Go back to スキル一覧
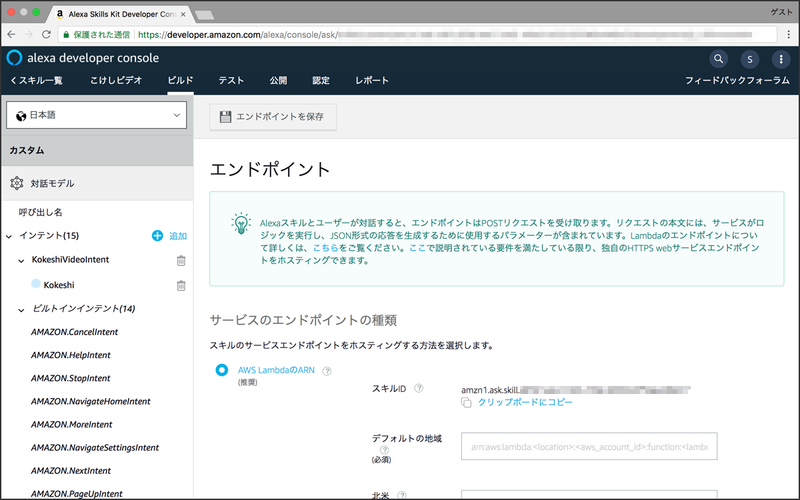The height and width of the screenshot is (500, 800). pyautogui.click(x=36, y=81)
